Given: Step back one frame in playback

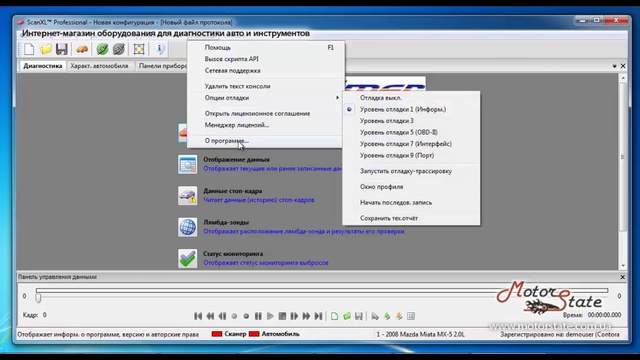Looking at the screenshot, I should [x=222, y=316].
